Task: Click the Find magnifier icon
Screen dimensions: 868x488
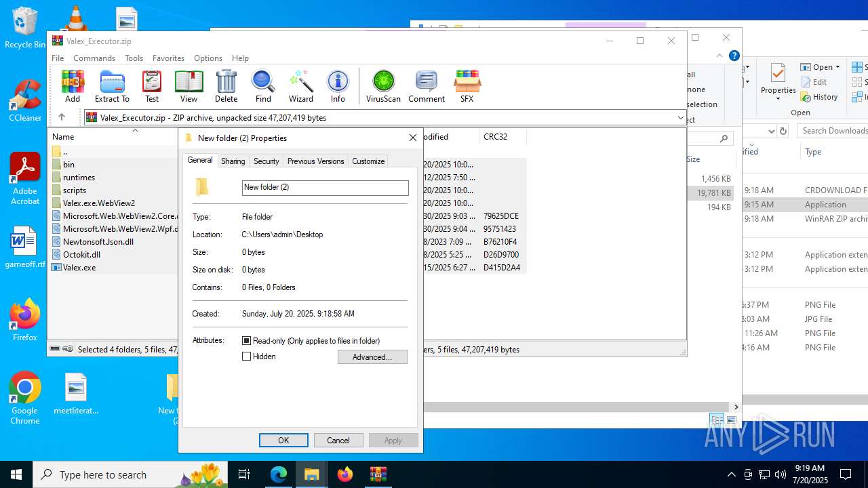Action: pyautogui.click(x=263, y=86)
